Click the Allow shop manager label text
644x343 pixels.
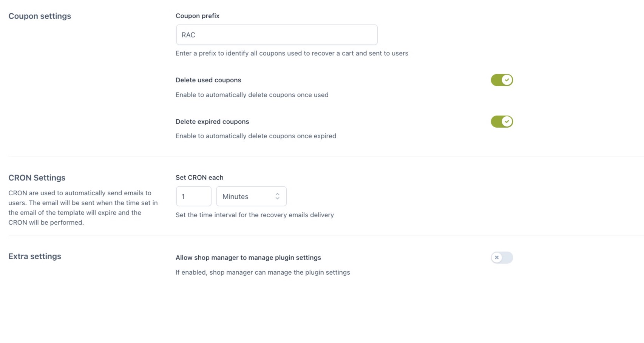coord(248,258)
